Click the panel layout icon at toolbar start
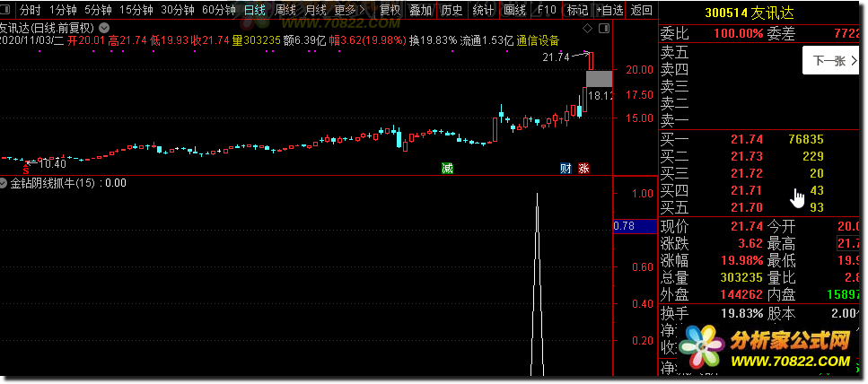This screenshot has height=384, width=868. pos(6,9)
